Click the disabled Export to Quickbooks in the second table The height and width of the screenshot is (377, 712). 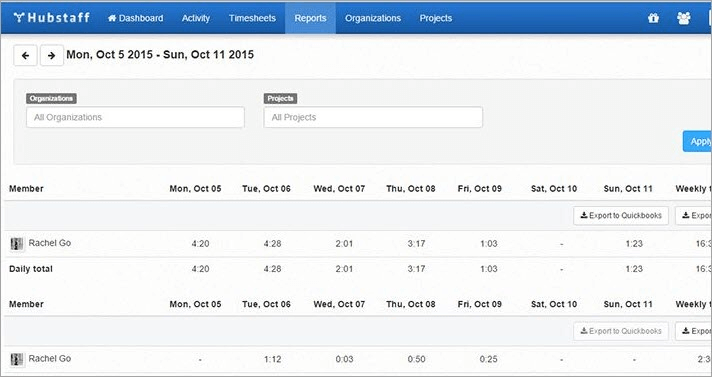click(621, 331)
